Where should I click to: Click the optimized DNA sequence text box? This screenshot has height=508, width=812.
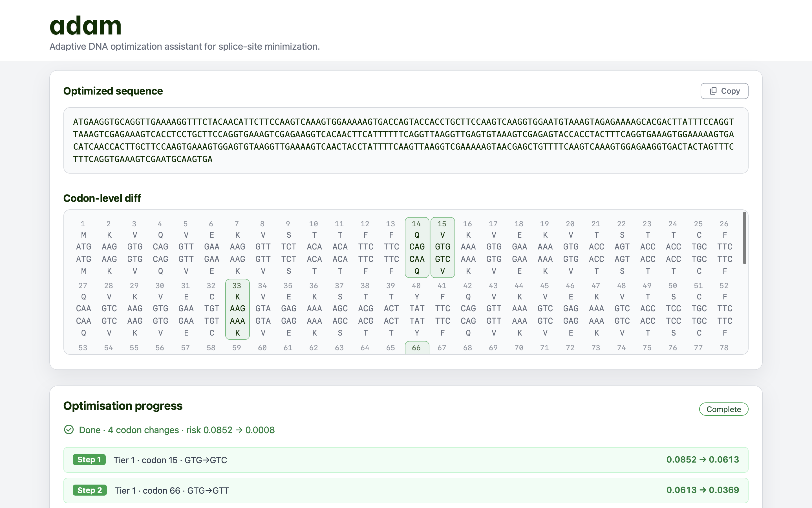click(x=406, y=141)
